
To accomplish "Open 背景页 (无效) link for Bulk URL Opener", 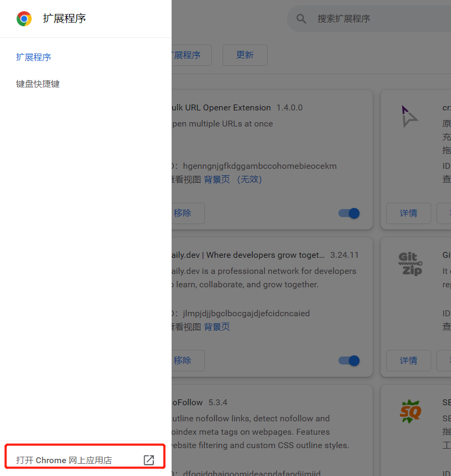I will pos(233,180).
